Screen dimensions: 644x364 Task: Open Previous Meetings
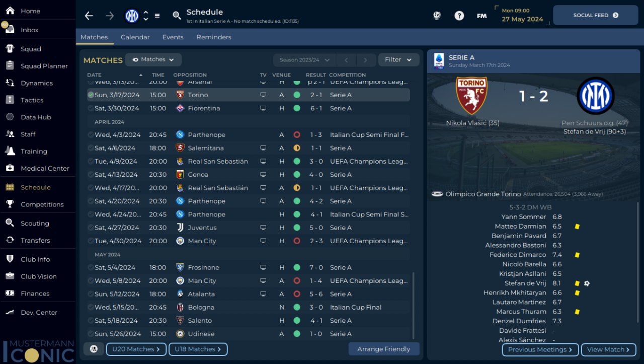pyautogui.click(x=540, y=349)
